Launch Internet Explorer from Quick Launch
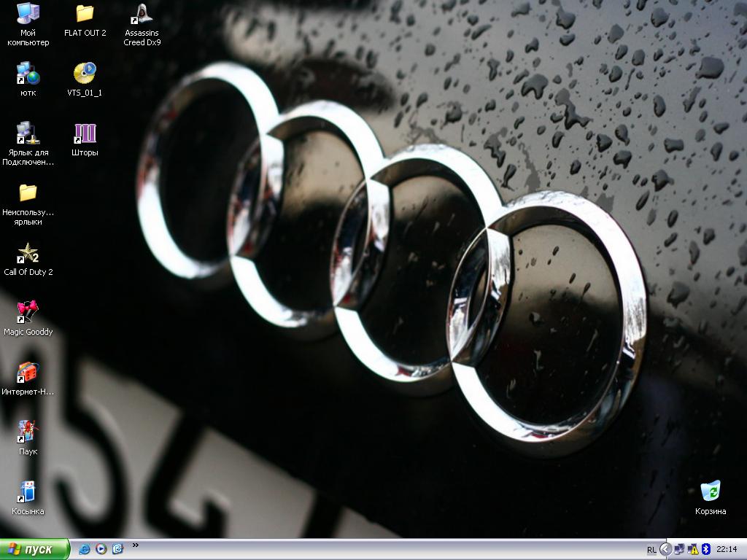This screenshot has width=747, height=560. [85, 549]
